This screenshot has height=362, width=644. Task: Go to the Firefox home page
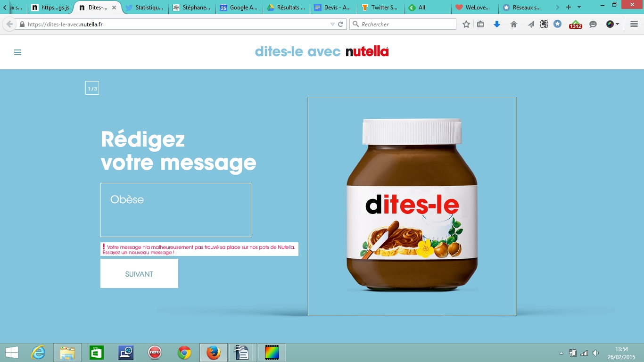[514, 24]
